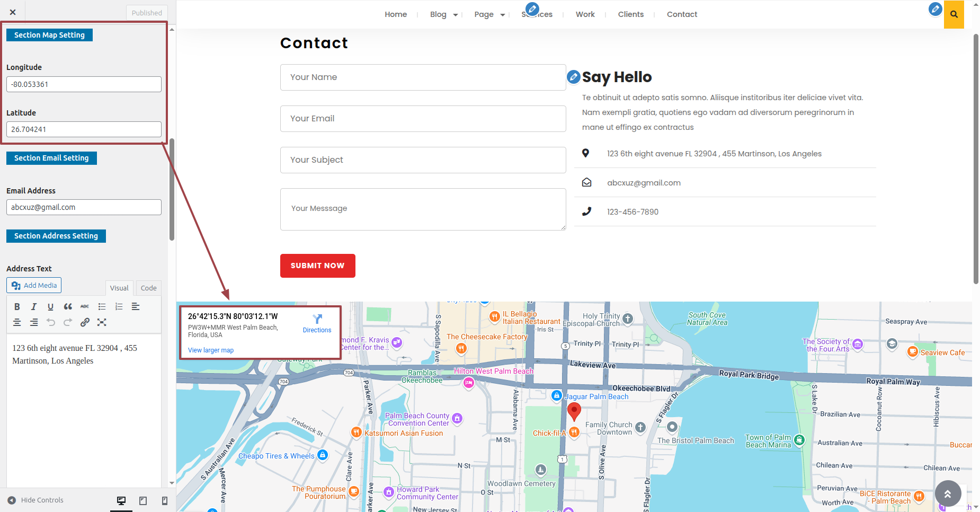Click the Add Media button
980x512 pixels.
coord(34,285)
